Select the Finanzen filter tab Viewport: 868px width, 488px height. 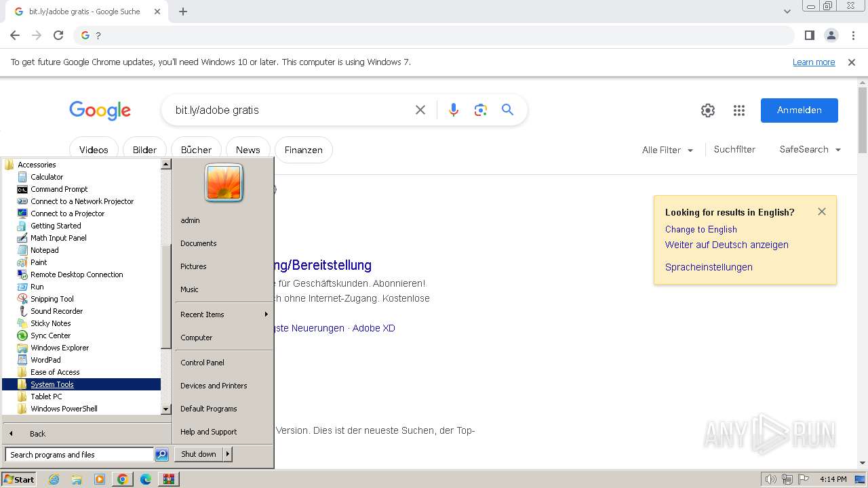tap(303, 150)
